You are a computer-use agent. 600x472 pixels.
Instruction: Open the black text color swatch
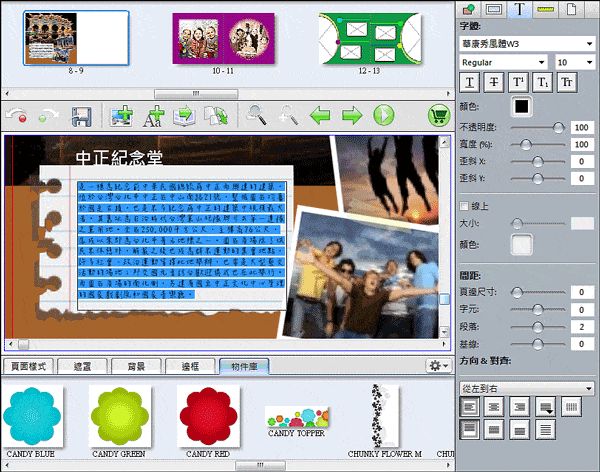(521, 106)
